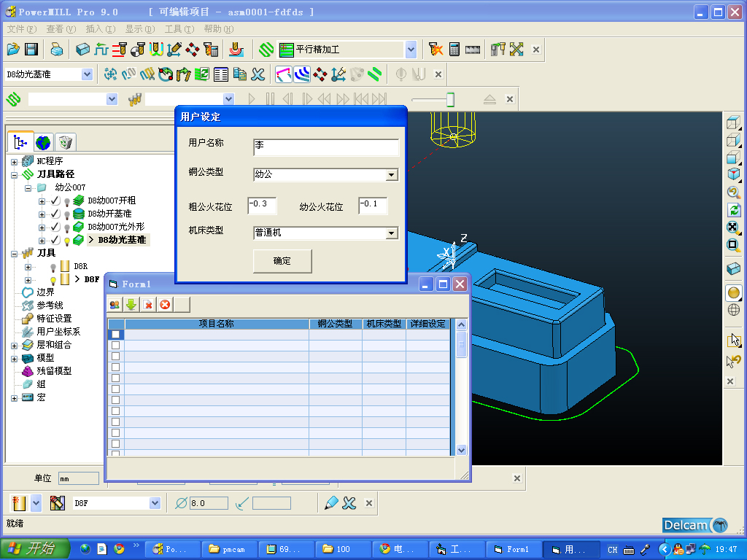Click the red circle cancel icon in Form1
The image size is (747, 560).
point(165,305)
